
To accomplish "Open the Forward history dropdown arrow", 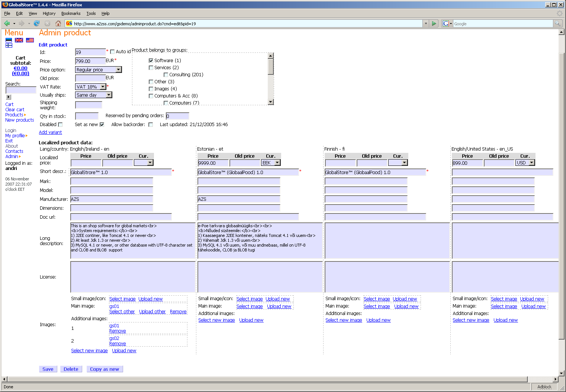I will [29, 23].
